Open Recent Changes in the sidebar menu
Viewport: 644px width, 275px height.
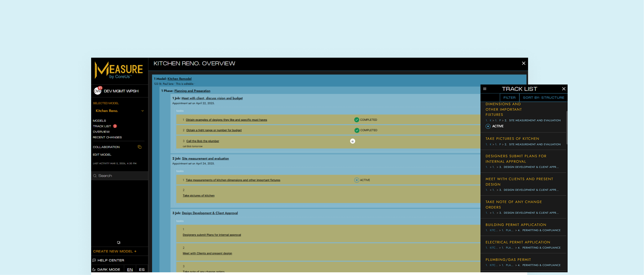click(107, 137)
